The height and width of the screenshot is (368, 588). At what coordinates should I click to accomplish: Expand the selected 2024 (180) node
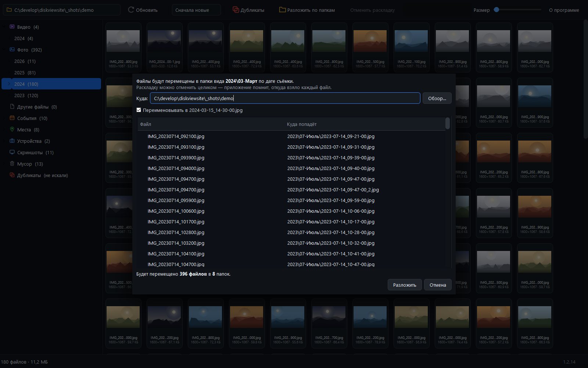pyautogui.click(x=9, y=84)
